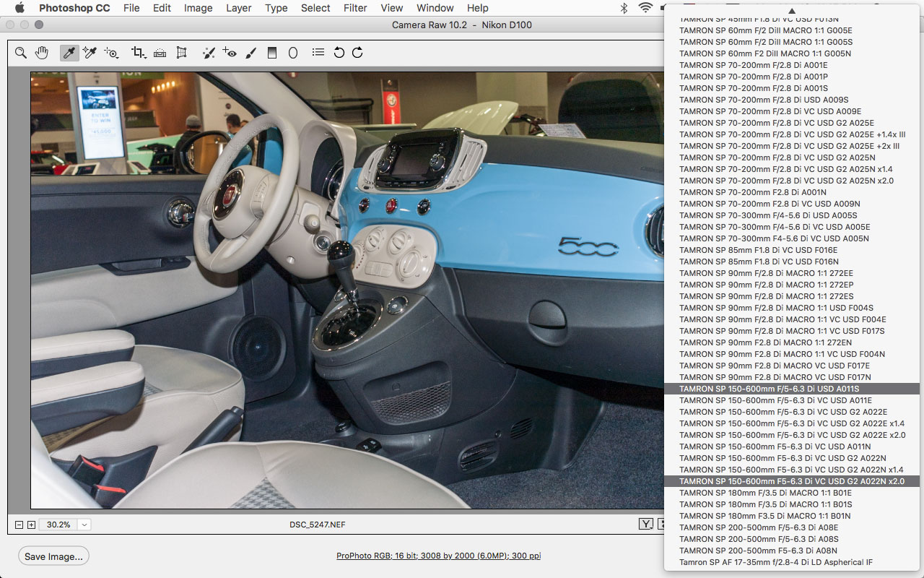Image resolution: width=924 pixels, height=578 pixels.
Task: Select the Graduated Filter tool
Action: 272,53
